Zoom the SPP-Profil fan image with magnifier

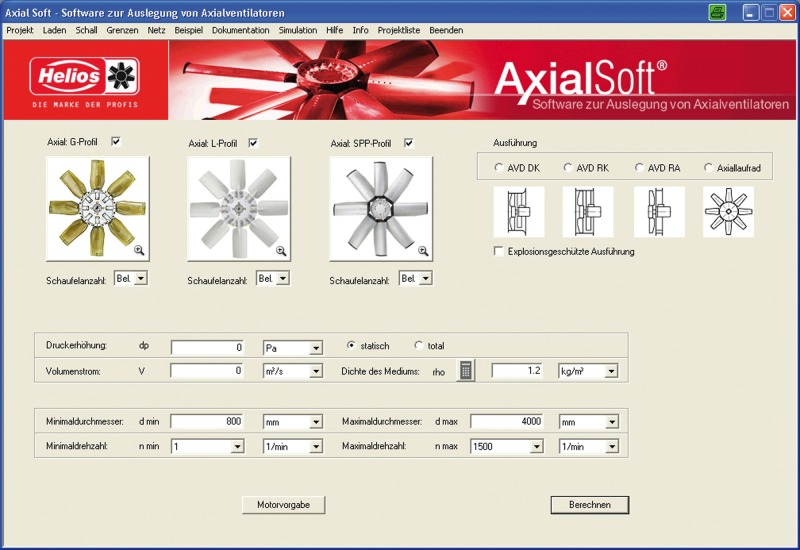tap(423, 251)
